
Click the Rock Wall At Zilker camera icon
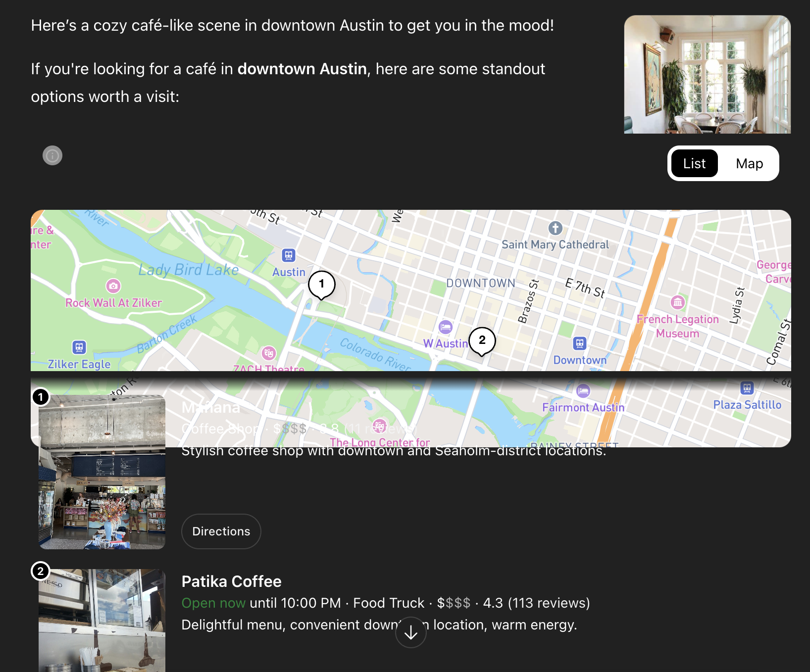pyautogui.click(x=113, y=286)
